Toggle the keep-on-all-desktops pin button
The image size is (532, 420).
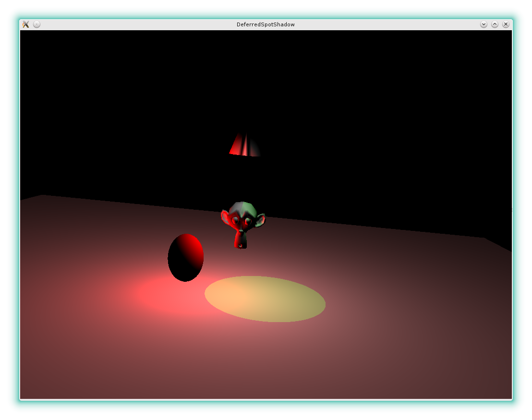[36, 24]
